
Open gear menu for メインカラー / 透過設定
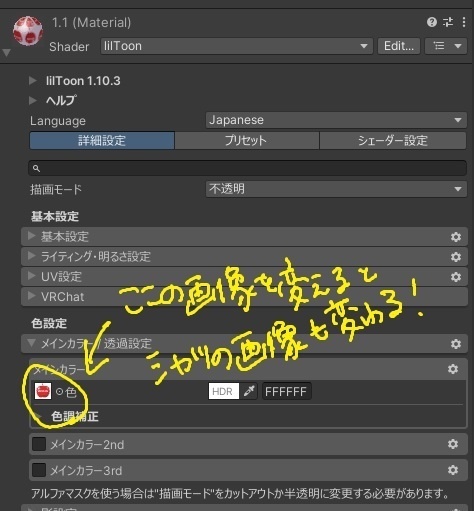coord(456,344)
